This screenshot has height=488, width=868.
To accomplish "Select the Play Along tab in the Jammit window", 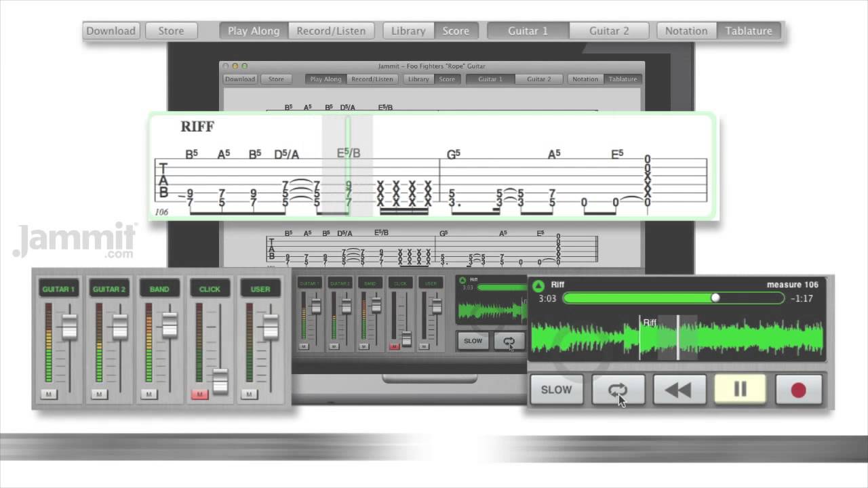I will (x=325, y=79).
